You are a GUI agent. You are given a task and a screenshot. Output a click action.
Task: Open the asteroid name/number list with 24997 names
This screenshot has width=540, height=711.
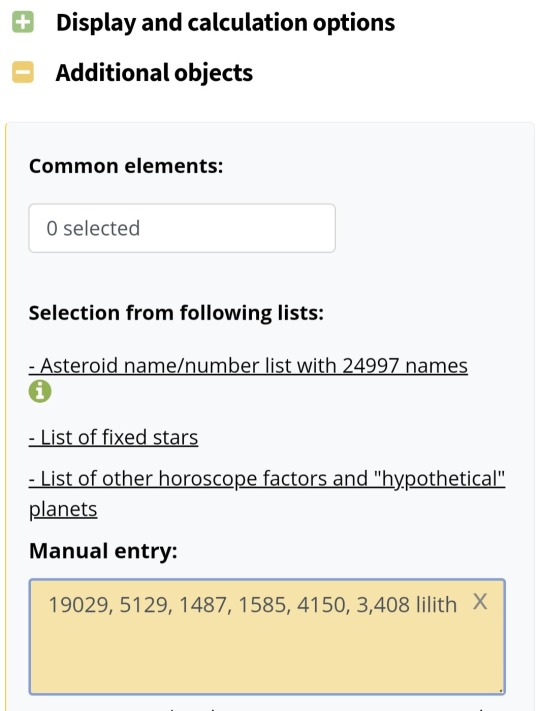(248, 365)
